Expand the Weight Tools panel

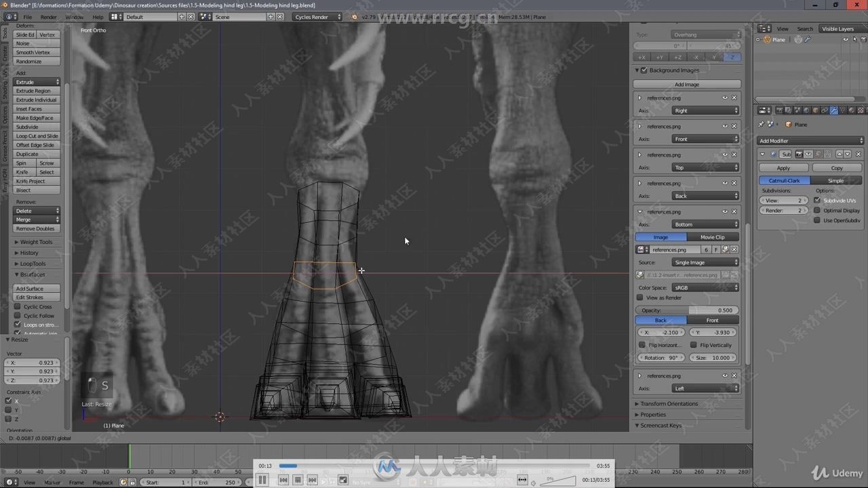[x=36, y=242]
